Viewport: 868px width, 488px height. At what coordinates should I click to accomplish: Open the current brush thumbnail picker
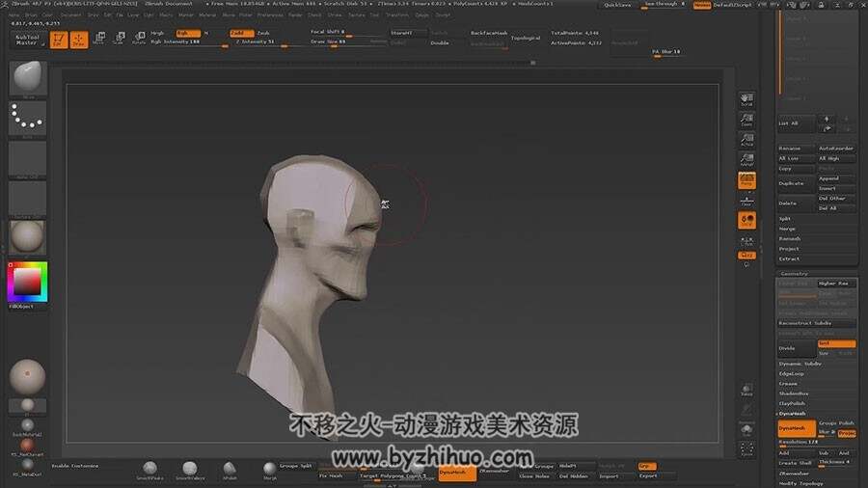point(28,78)
